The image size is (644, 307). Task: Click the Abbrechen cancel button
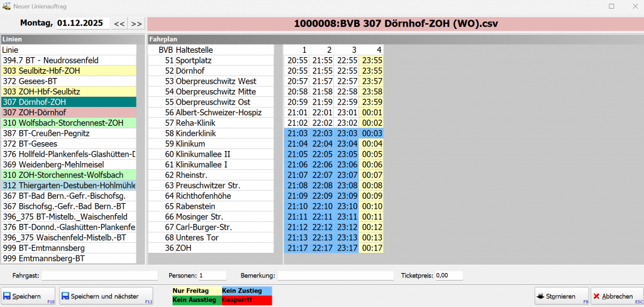(615, 296)
